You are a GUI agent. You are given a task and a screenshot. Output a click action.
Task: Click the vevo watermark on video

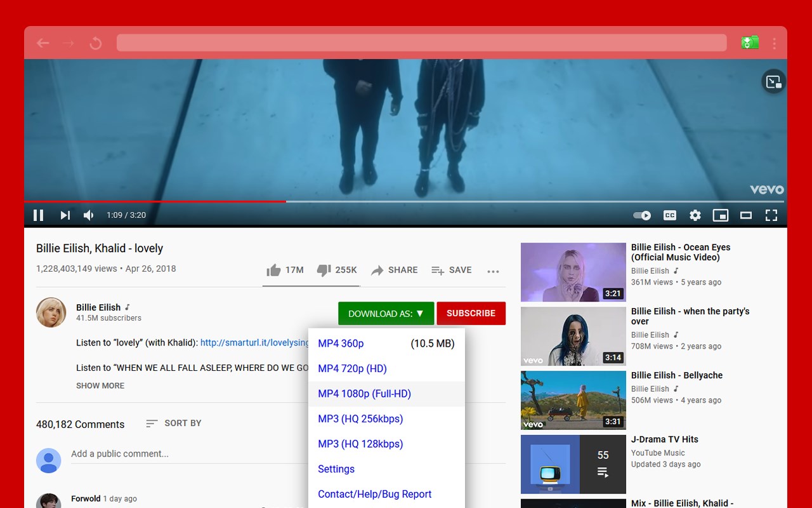[767, 189]
